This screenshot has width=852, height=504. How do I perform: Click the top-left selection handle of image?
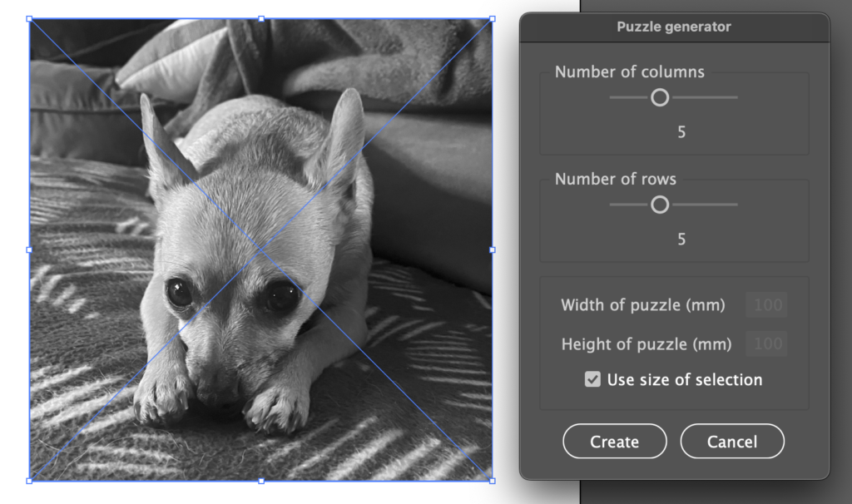29,19
